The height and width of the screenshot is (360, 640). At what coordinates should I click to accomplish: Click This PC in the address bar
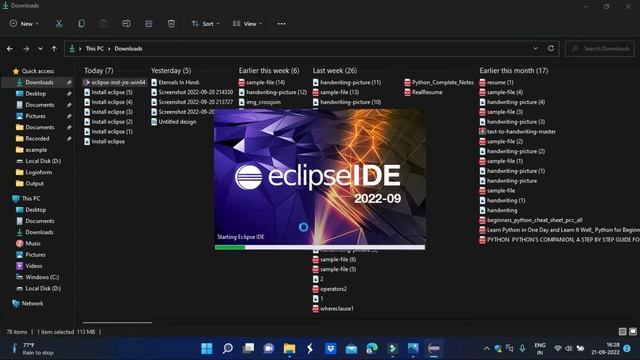[x=94, y=49]
